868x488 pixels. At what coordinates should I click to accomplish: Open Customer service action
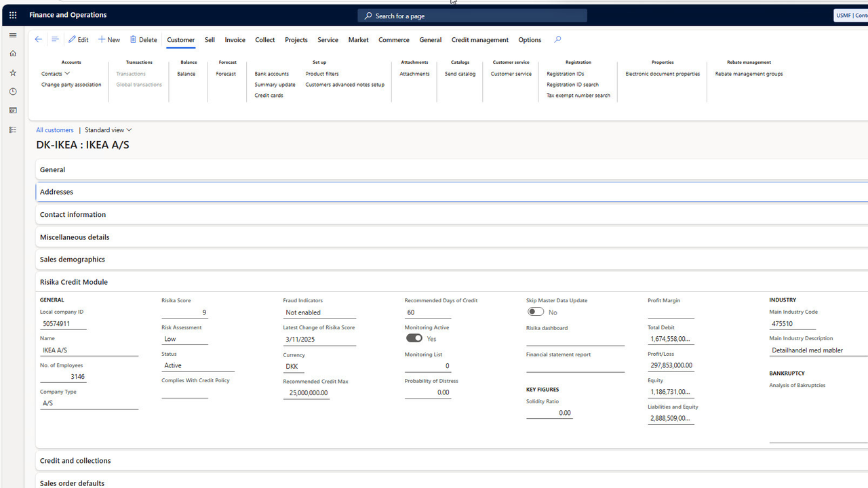[x=511, y=74]
